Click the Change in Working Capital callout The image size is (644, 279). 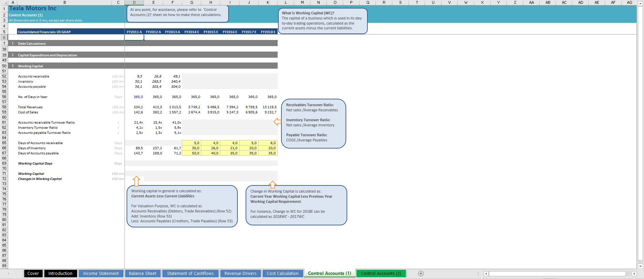coord(296,205)
